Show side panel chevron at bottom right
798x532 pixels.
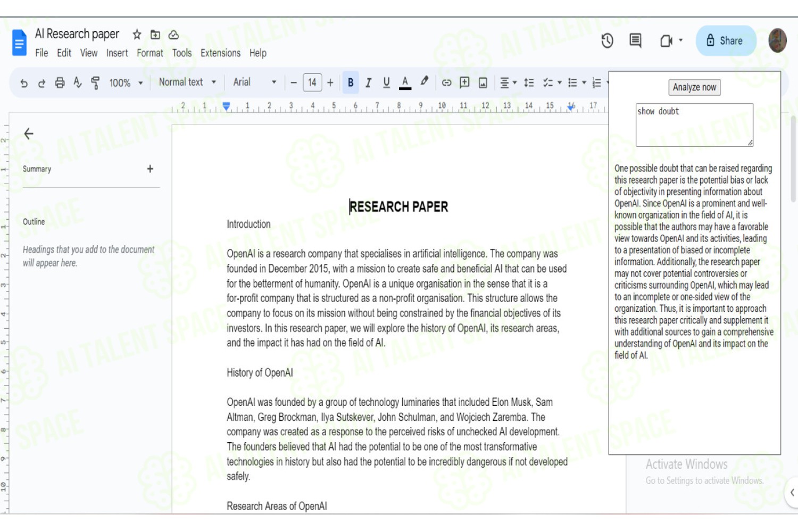(x=792, y=493)
